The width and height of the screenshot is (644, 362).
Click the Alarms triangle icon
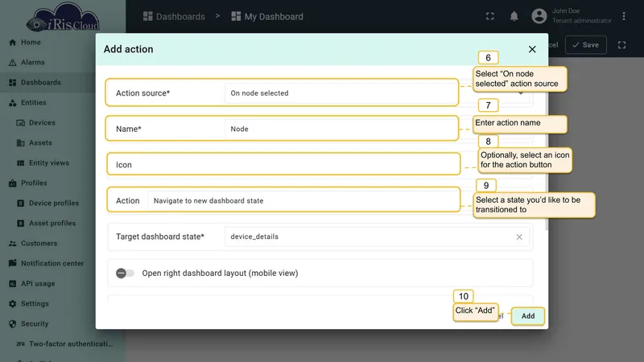point(12,63)
